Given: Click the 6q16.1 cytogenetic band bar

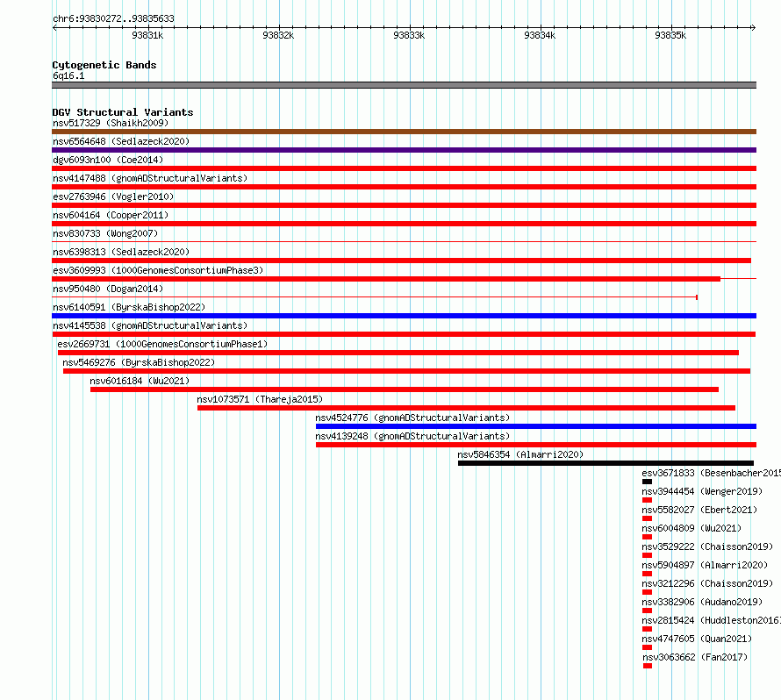Looking at the screenshot, I should 404,85.
